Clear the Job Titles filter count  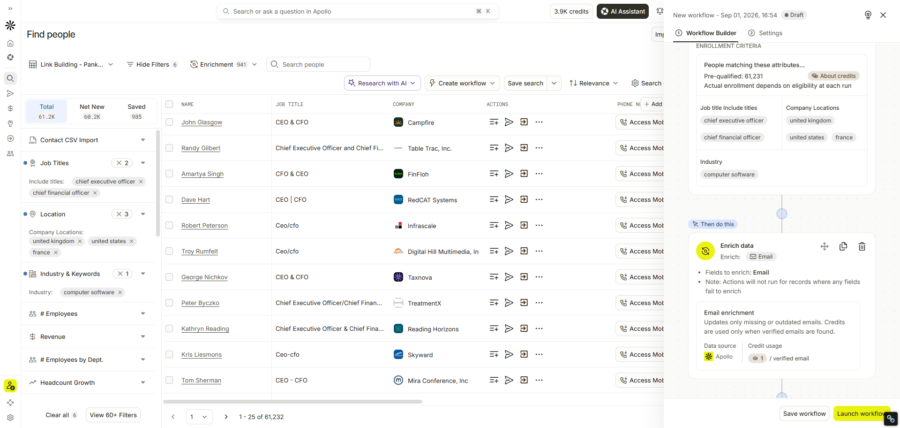pos(122,163)
